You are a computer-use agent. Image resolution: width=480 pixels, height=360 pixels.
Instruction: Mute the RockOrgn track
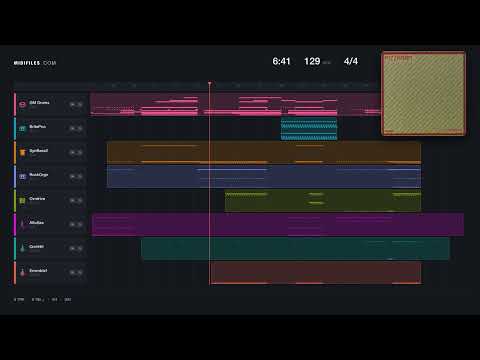coord(72,176)
